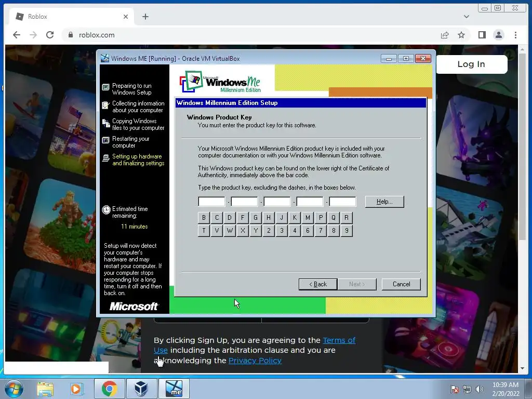The width and height of the screenshot is (532, 399).
Task: Click the M key button
Action: click(308, 218)
